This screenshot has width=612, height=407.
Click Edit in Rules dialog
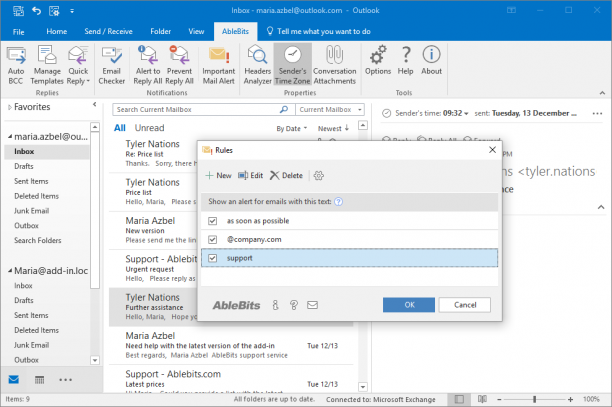251,176
